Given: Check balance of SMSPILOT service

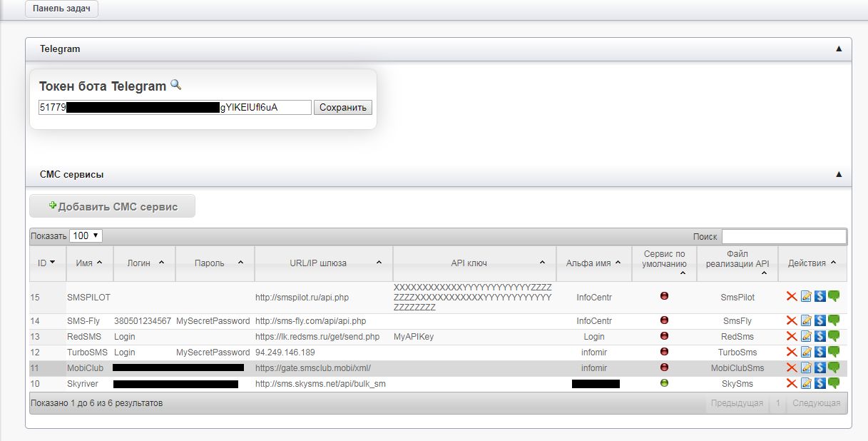Looking at the screenshot, I should pos(820,297).
